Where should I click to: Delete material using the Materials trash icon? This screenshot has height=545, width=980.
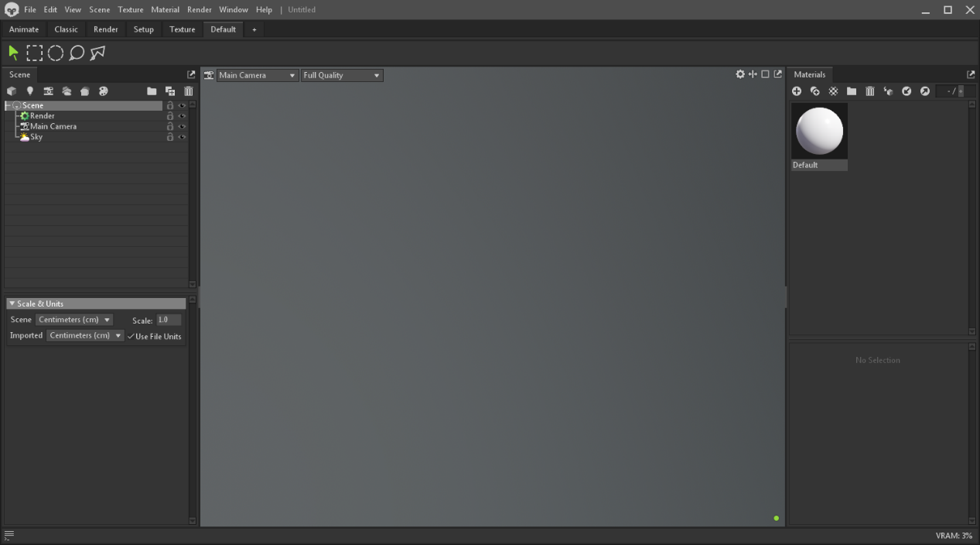(869, 91)
